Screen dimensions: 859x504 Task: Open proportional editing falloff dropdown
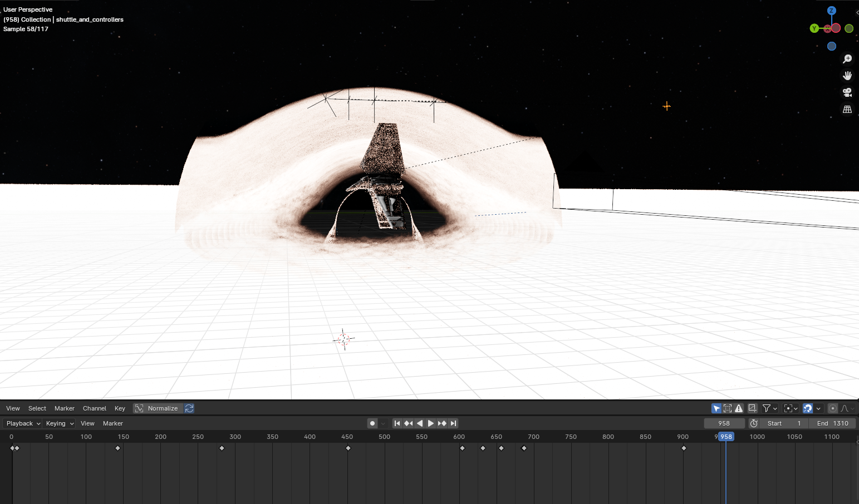pyautogui.click(x=847, y=408)
